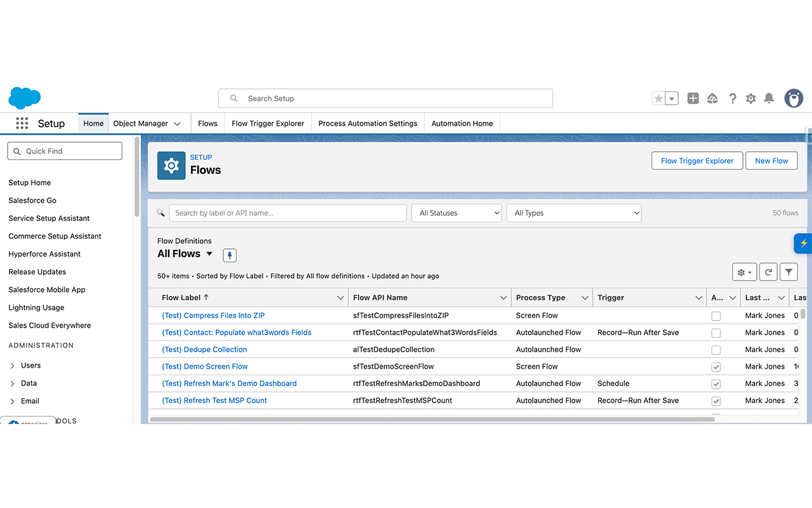Open the user profile avatar
This screenshot has height=508, width=812.
[794, 98]
